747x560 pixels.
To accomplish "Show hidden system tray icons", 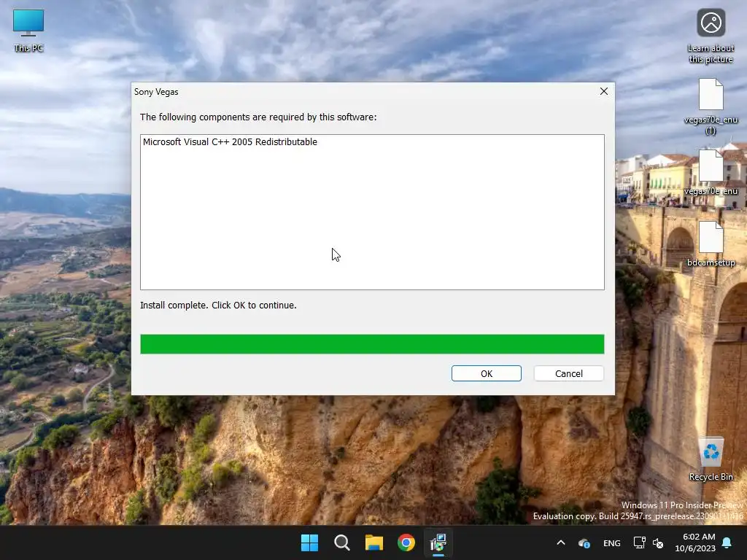I will click(561, 542).
